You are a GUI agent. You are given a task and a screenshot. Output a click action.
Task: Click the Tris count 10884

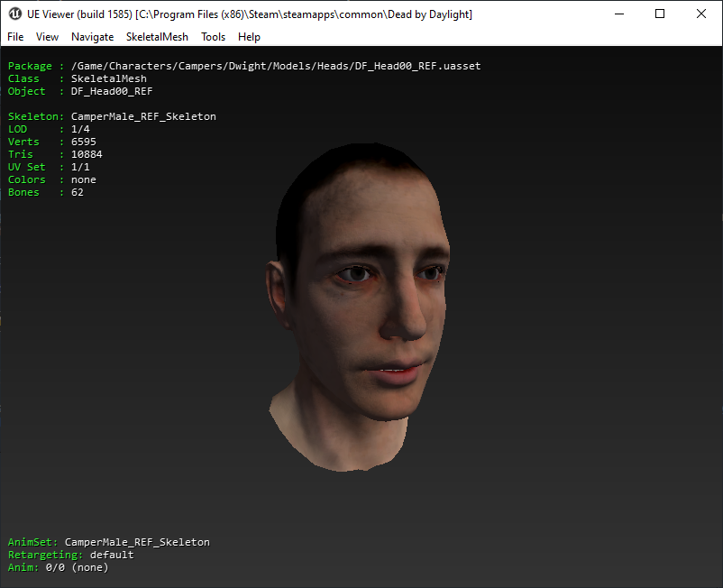[87, 154]
